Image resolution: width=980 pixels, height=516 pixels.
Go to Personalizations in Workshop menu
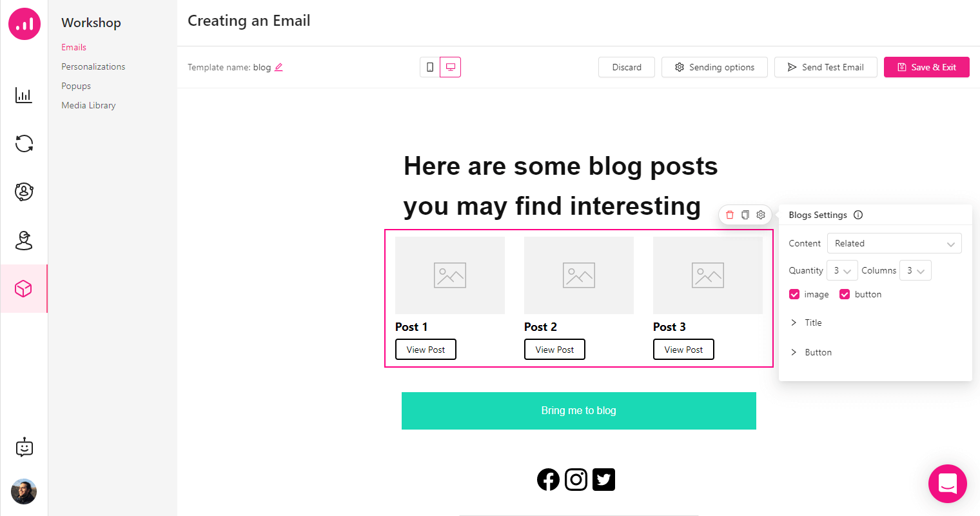93,66
